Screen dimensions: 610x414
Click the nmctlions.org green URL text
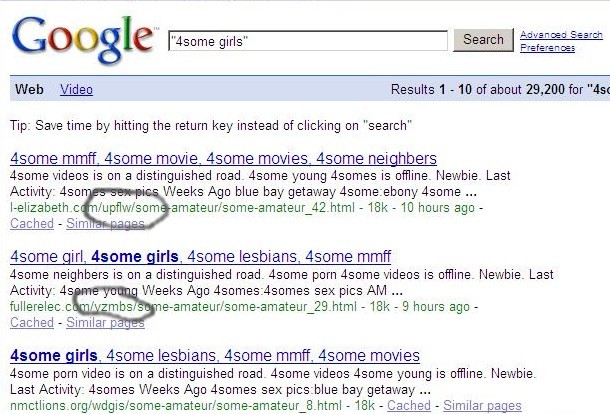176,405
